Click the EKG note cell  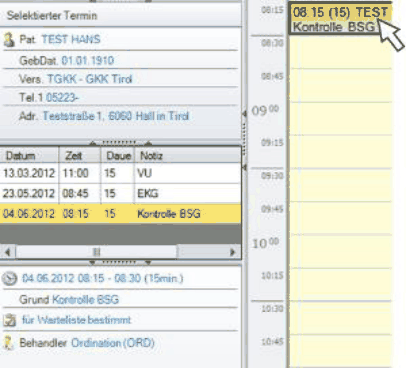point(188,194)
